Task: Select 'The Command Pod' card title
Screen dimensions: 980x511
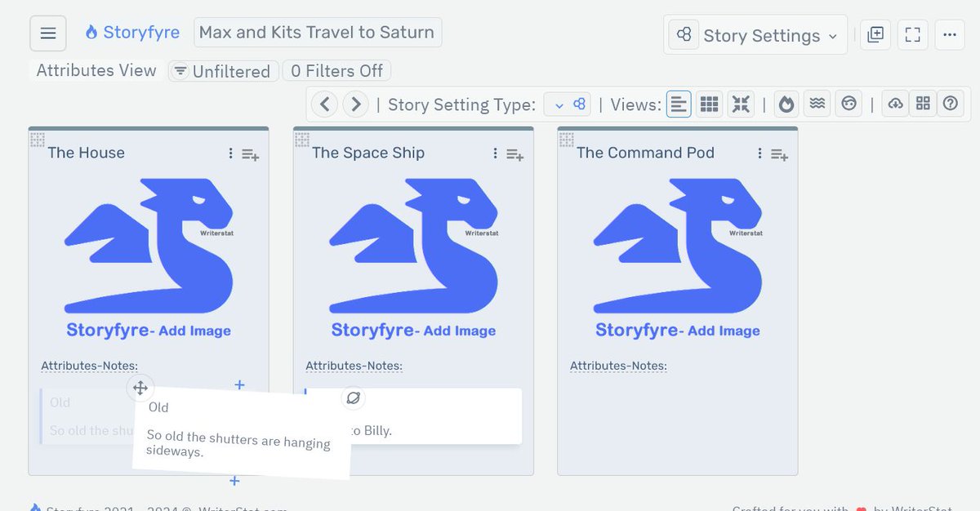Action: (x=645, y=153)
